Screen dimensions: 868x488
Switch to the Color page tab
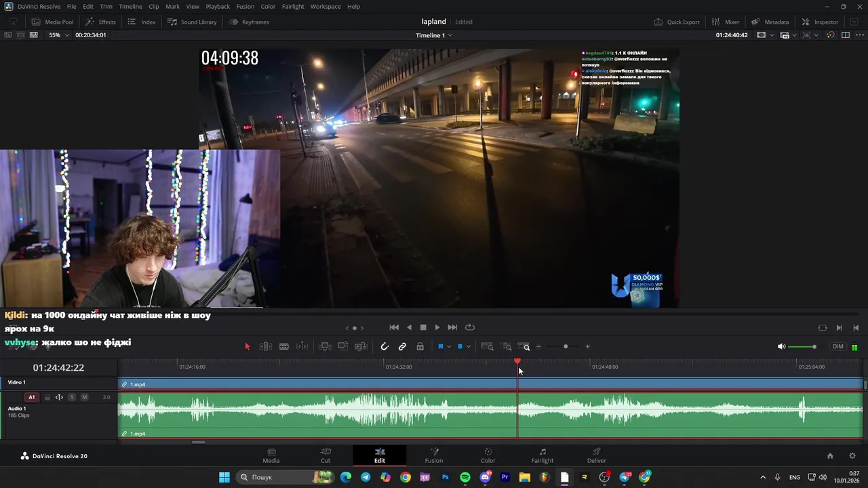488,455
